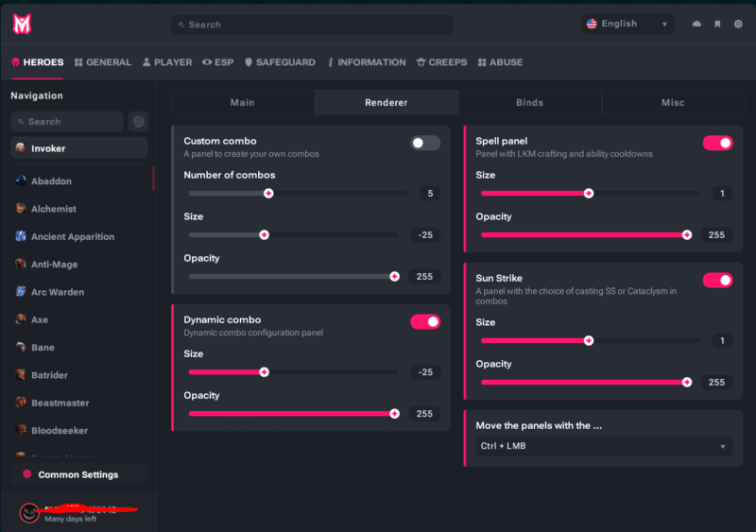Open the Ctrl + LMB dropdown
756x532 pixels.
(x=604, y=446)
